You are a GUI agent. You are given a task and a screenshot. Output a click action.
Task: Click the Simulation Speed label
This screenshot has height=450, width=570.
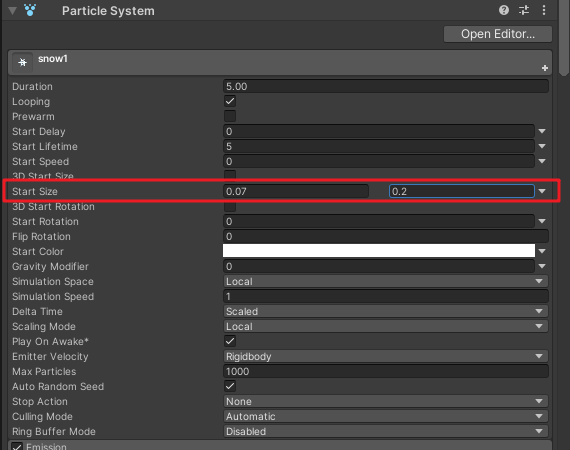53,296
